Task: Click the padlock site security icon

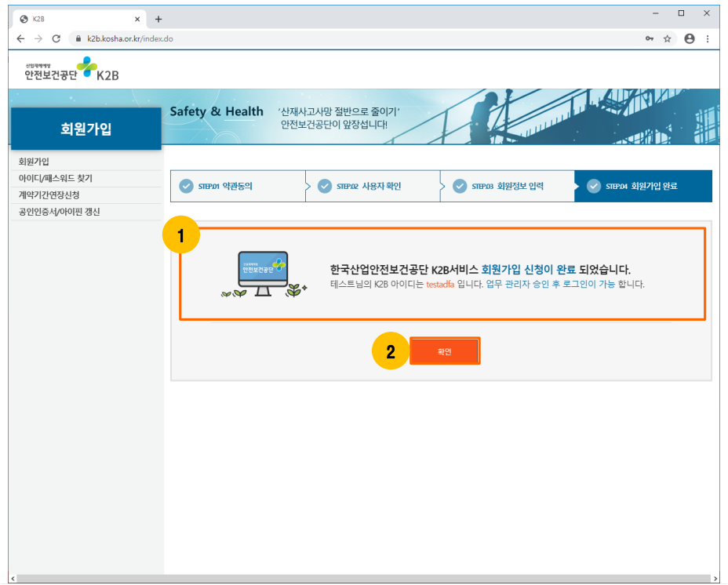Action: tap(78, 38)
